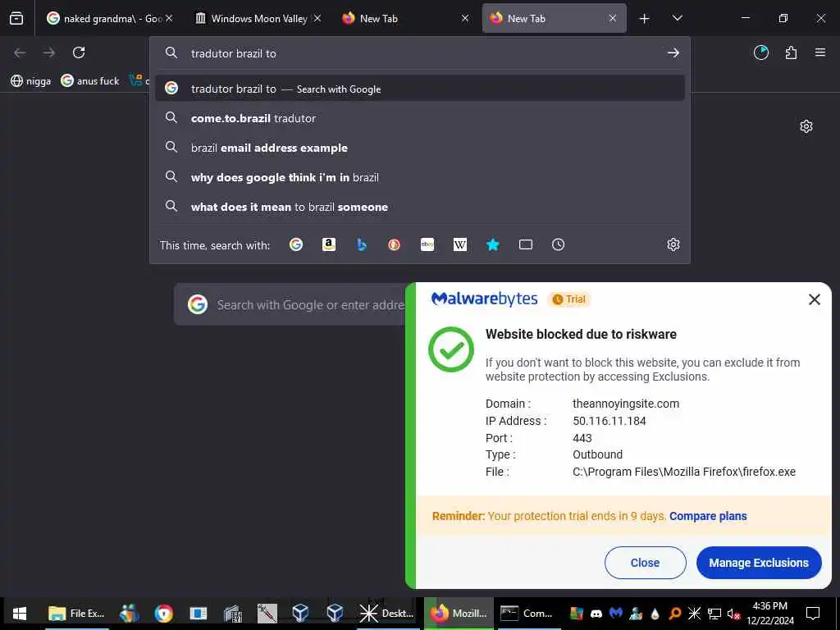Viewport: 840px width, 630px height.
Task: Click the 'Website blocked due to riskware' heading
Action: pyautogui.click(x=581, y=335)
